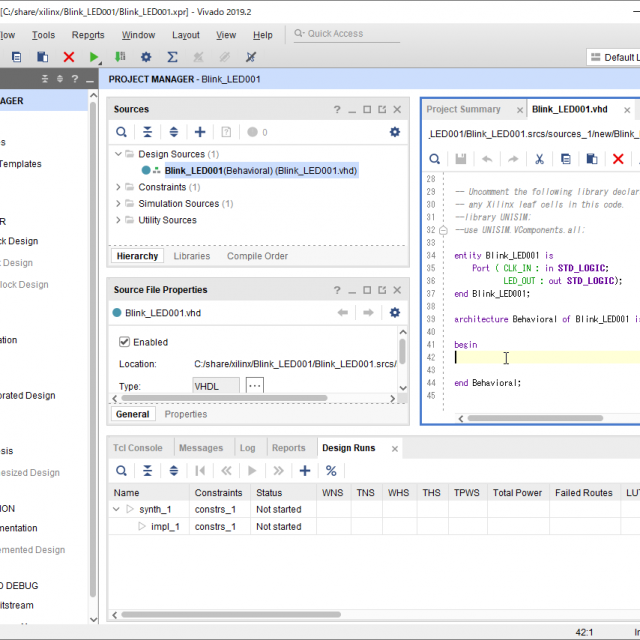Click the Sigma icon in main toolbar

tap(172, 58)
